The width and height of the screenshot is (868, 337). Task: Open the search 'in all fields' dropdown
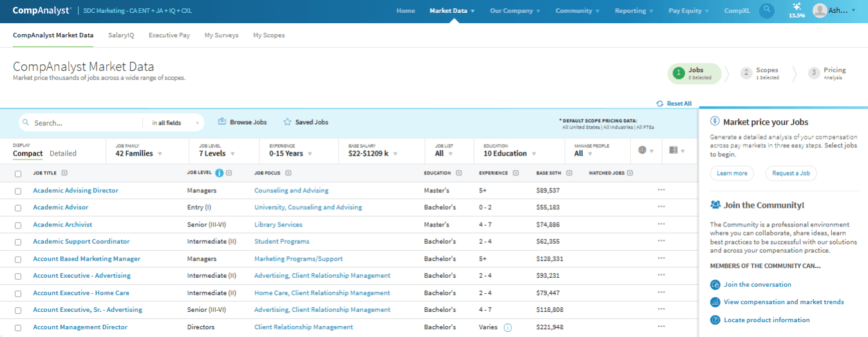(x=176, y=122)
